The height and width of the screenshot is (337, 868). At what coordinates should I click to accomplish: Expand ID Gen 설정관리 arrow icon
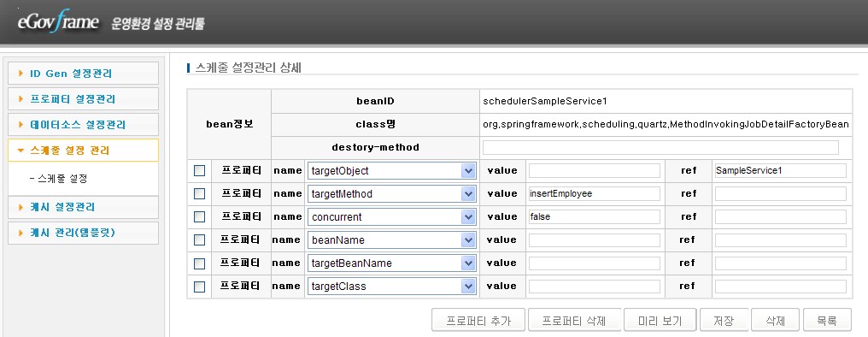(x=21, y=74)
